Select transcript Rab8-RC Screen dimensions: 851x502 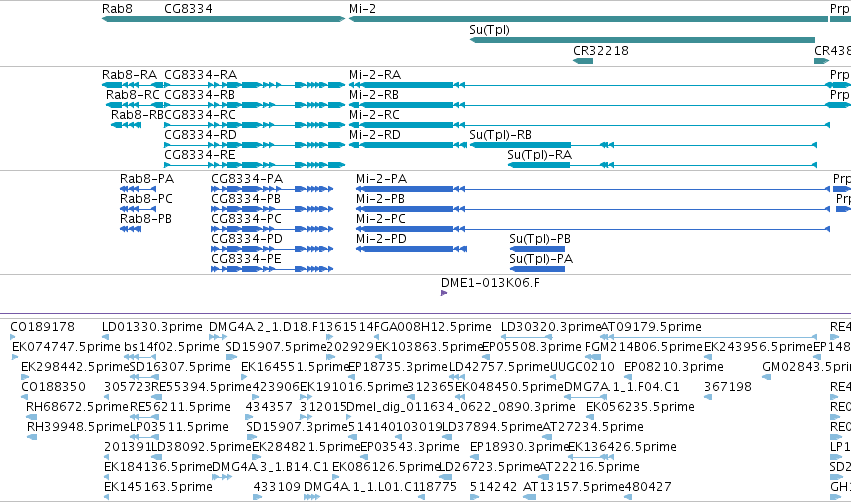click(133, 94)
